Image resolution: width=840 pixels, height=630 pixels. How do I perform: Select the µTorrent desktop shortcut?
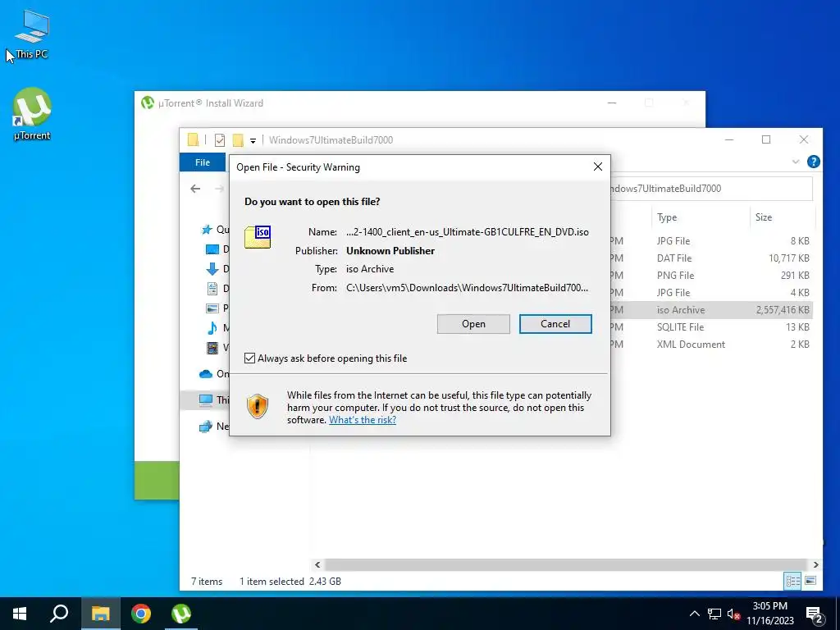point(32,113)
